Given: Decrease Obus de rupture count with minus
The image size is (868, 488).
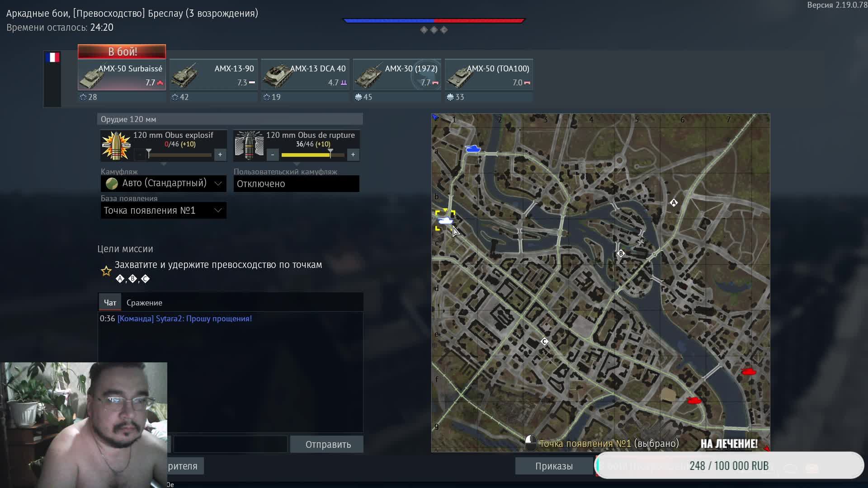Looking at the screenshot, I should [x=273, y=155].
